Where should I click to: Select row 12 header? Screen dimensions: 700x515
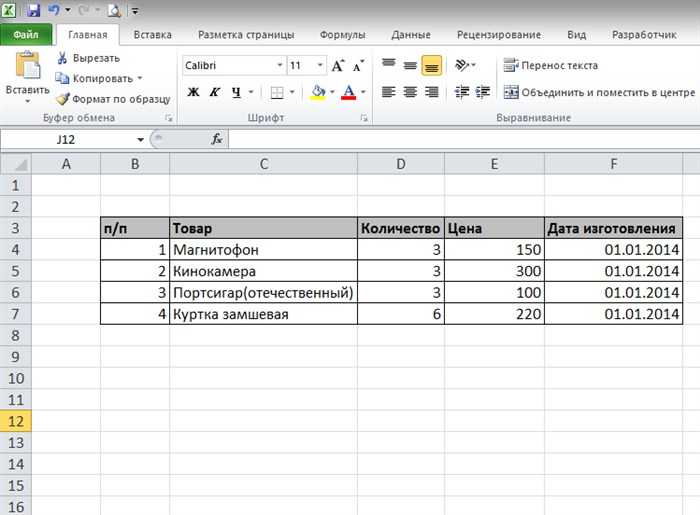point(16,421)
